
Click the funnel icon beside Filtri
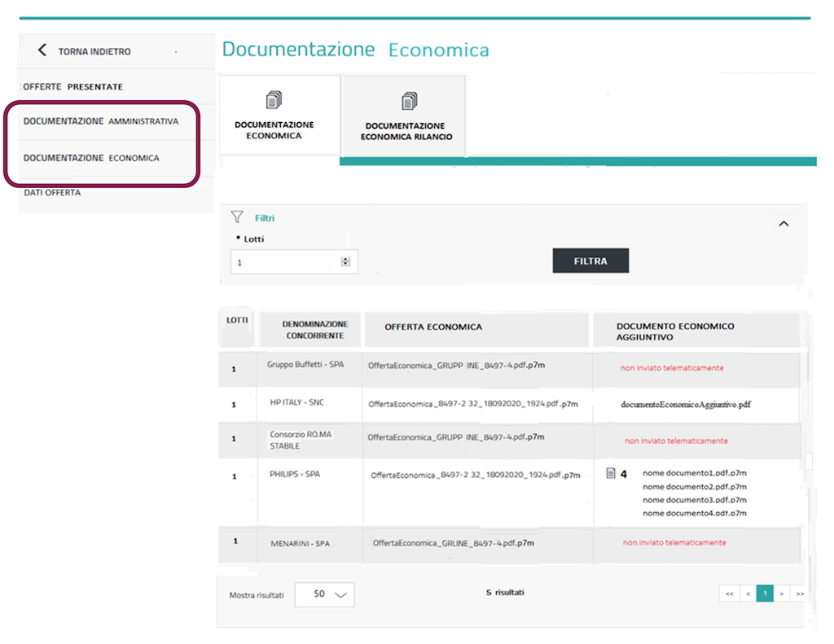pos(237,217)
